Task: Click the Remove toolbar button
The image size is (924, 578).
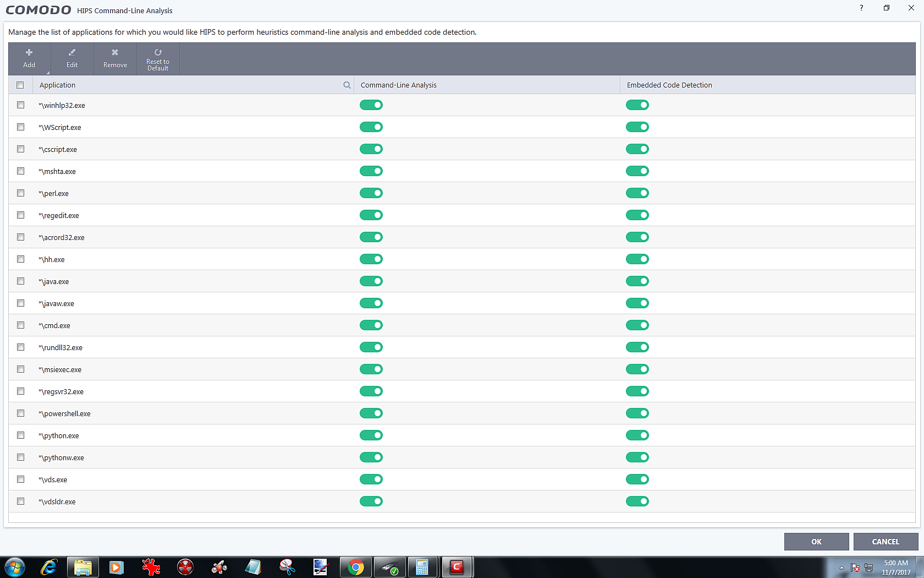Action: click(x=115, y=58)
